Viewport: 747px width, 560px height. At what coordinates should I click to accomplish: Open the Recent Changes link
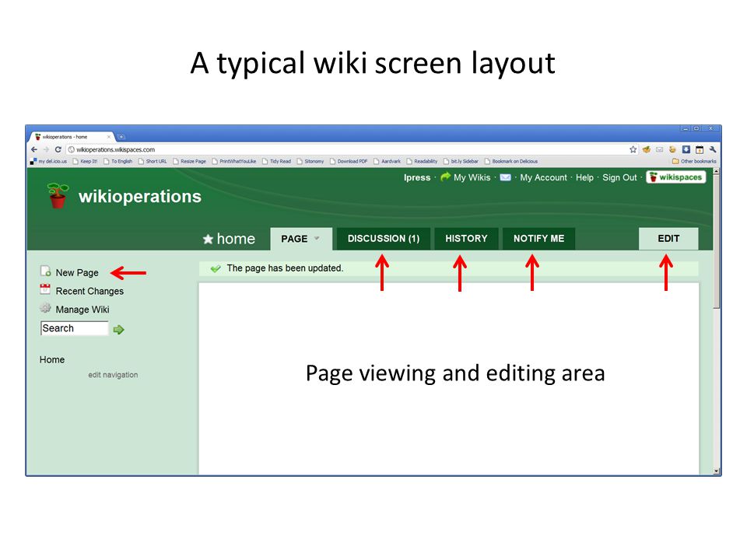tap(89, 291)
